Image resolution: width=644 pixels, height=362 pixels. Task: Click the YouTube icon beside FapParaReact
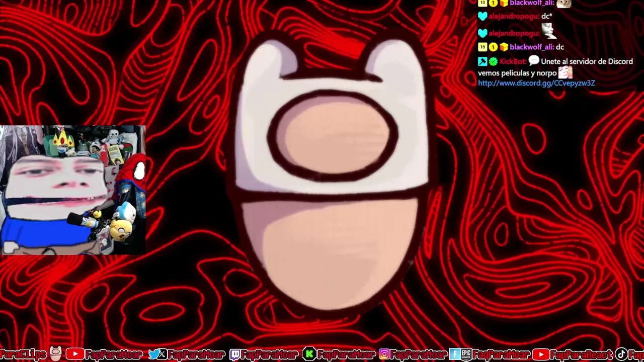click(541, 355)
